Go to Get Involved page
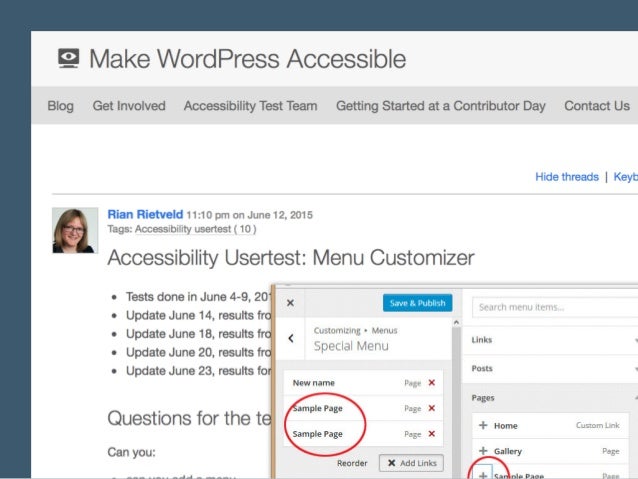Image resolution: width=638 pixels, height=479 pixels. 129,106
